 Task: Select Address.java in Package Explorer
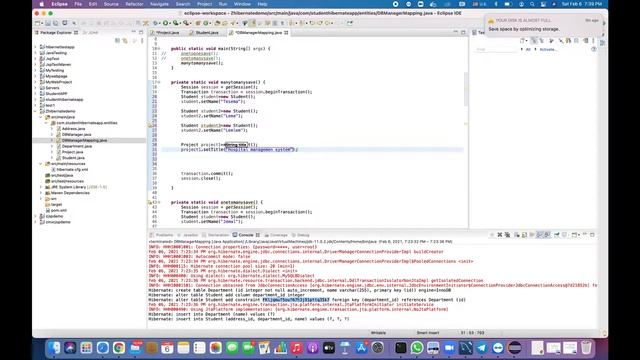[x=73, y=129]
